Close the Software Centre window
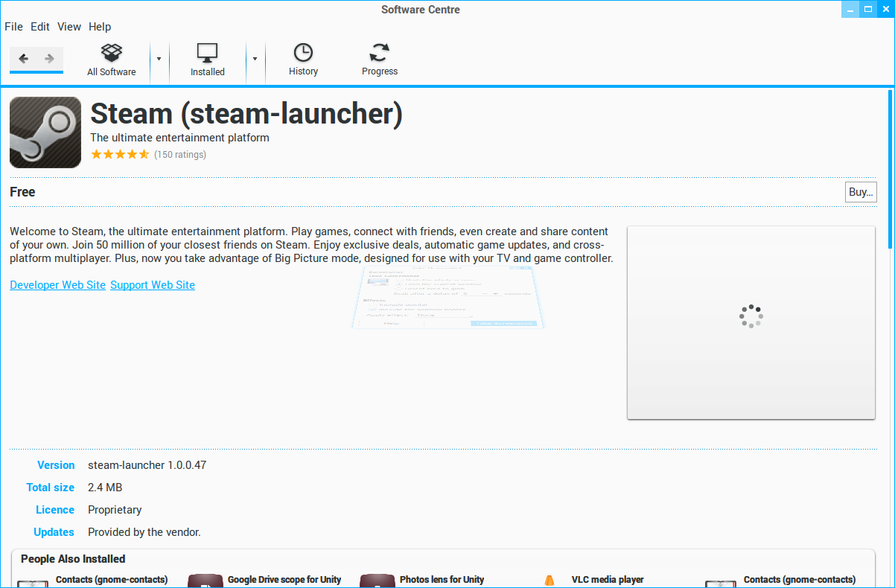 tap(885, 10)
